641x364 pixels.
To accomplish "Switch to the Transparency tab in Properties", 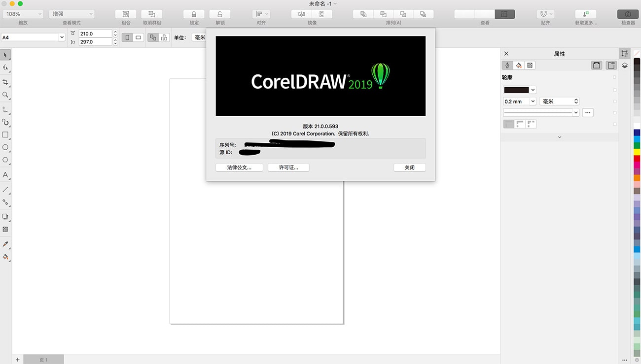I will pyautogui.click(x=530, y=65).
